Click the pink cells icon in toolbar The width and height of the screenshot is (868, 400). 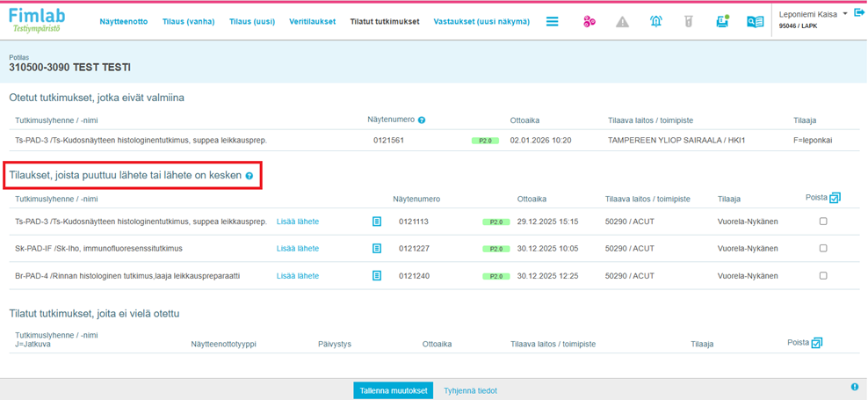click(x=590, y=22)
